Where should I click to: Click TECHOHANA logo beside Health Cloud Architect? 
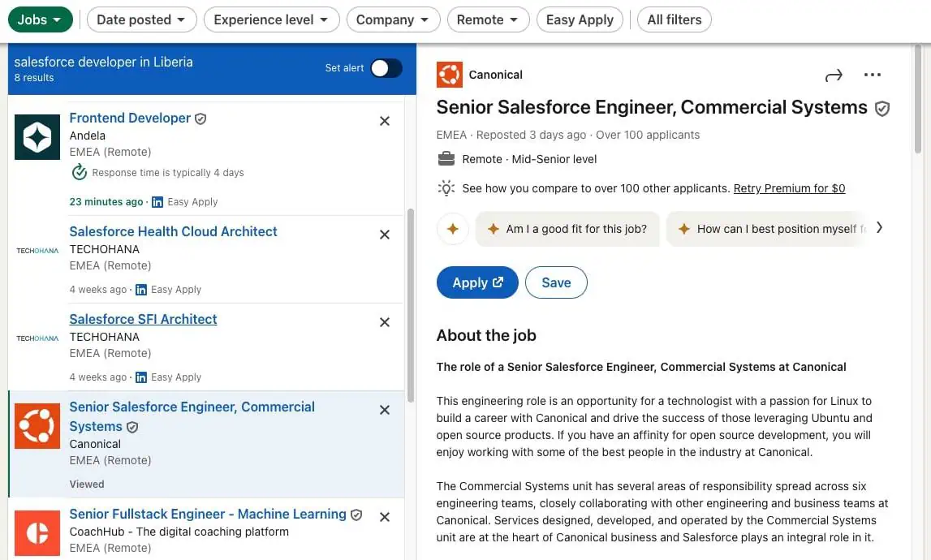(x=37, y=251)
